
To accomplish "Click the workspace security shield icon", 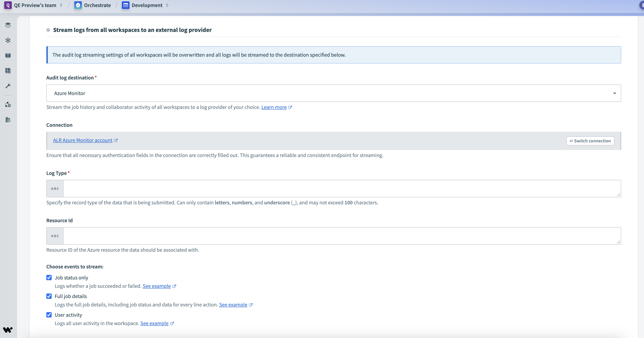I will click(8, 105).
